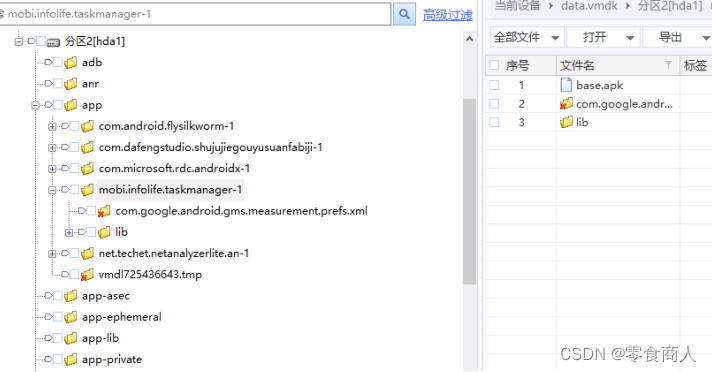This screenshot has width=712, height=372.
Task: Check the row 1 base.apk checkbox
Action: tap(494, 85)
